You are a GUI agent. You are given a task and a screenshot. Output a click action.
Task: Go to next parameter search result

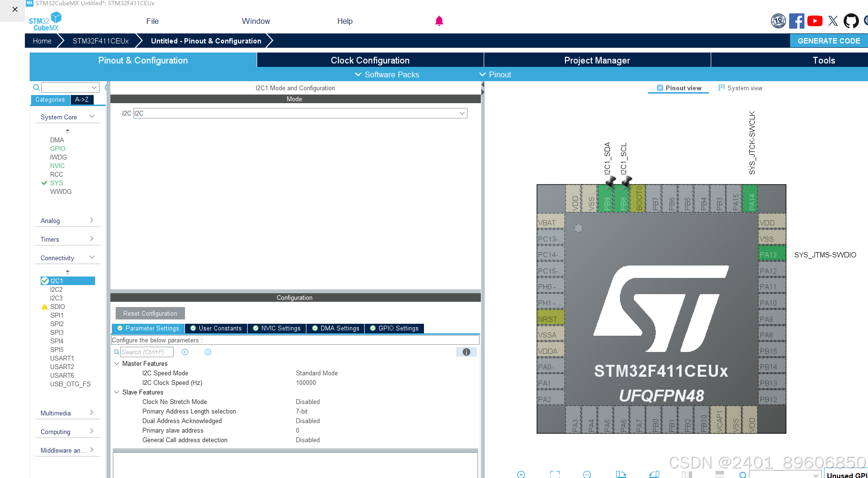[208, 352]
